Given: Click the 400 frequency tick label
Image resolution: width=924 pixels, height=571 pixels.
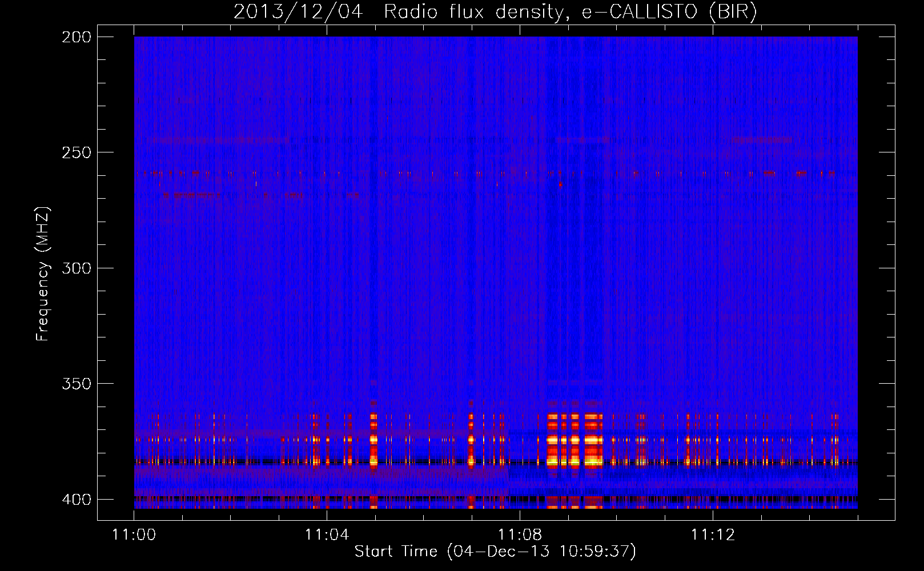Looking at the screenshot, I should (x=76, y=500).
